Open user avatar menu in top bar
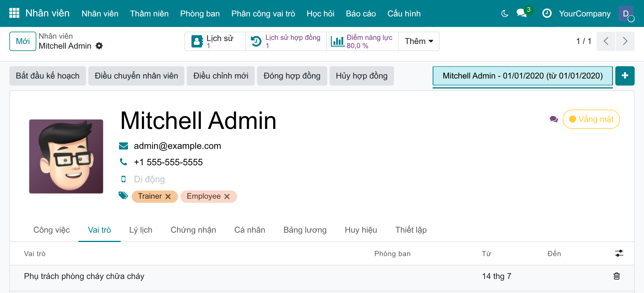 coord(626,13)
